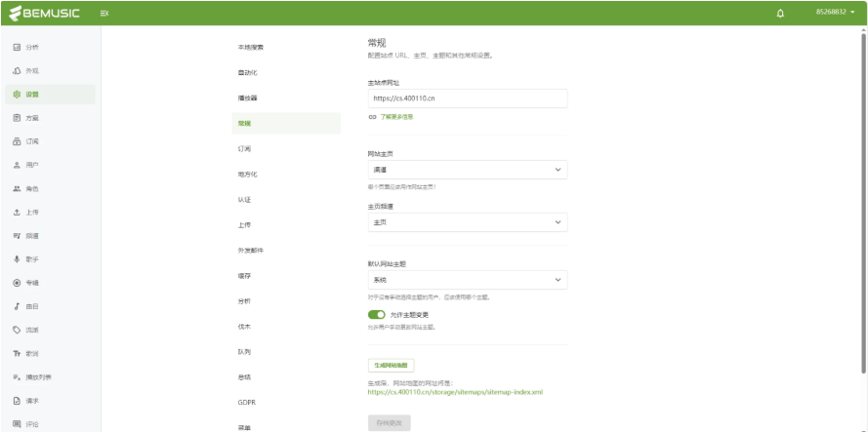Switch to the 播放器 settings tab
The width and height of the screenshot is (868, 434).
pyautogui.click(x=248, y=98)
